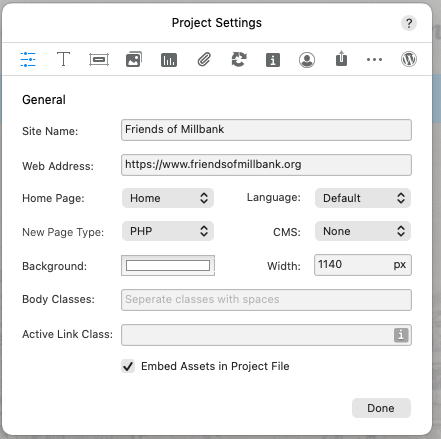Image resolution: width=441 pixels, height=439 pixels.
Task: Open the CMS dropdown
Action: pos(363,231)
